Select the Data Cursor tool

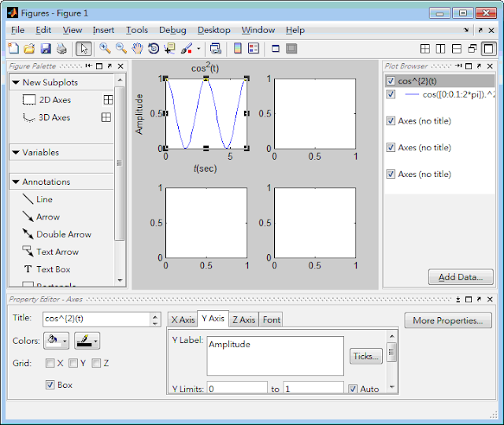(x=169, y=49)
